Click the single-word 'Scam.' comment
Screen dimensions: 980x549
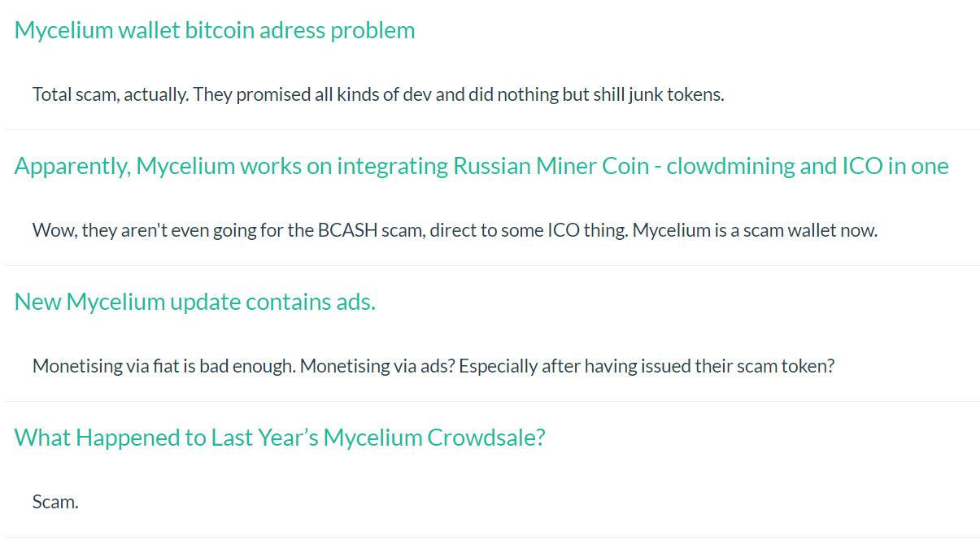pos(55,502)
